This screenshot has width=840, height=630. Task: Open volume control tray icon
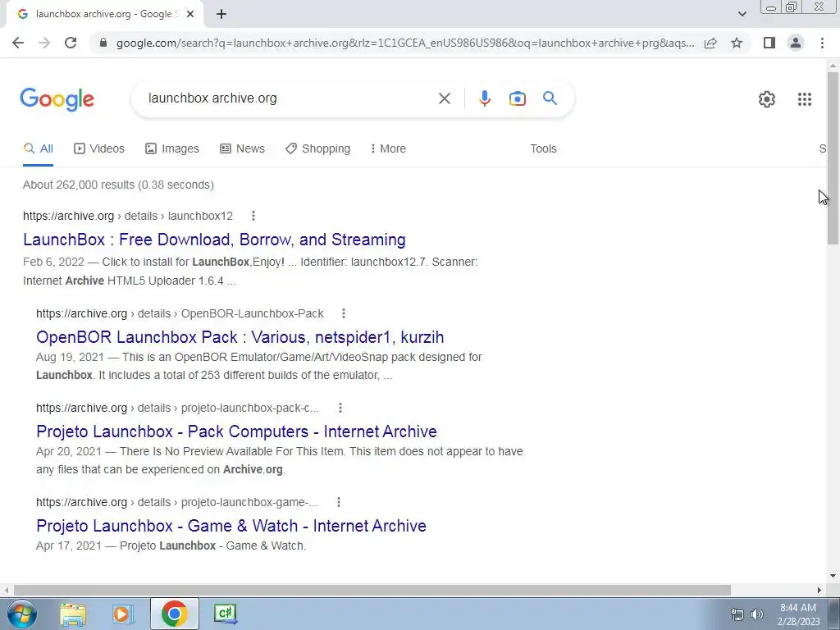[x=757, y=614]
